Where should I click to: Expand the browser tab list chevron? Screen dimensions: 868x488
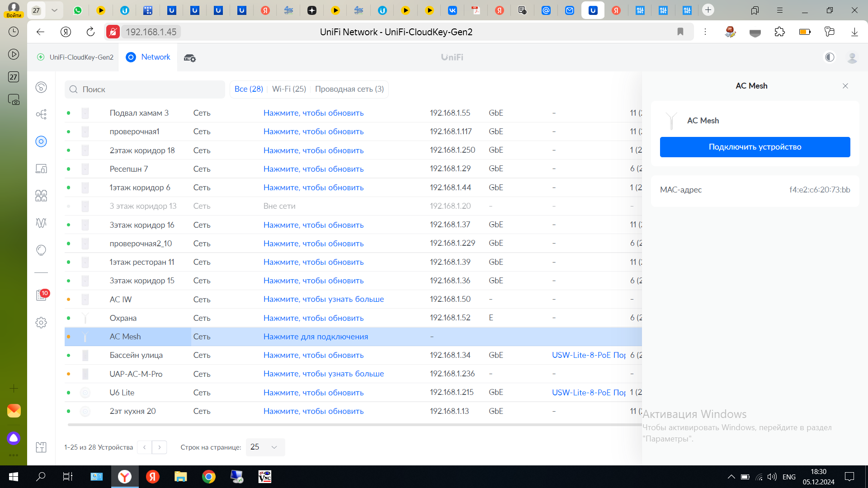[x=54, y=10]
